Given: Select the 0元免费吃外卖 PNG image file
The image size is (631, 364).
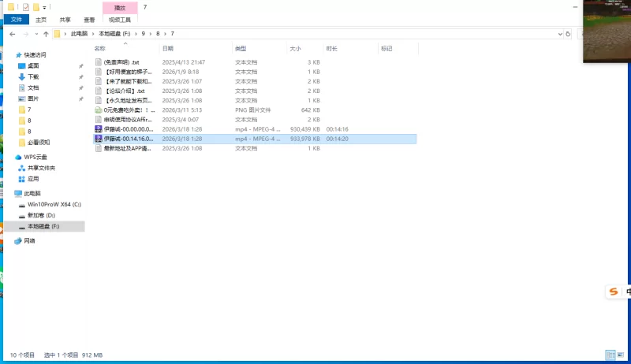Looking at the screenshot, I should [x=126, y=110].
